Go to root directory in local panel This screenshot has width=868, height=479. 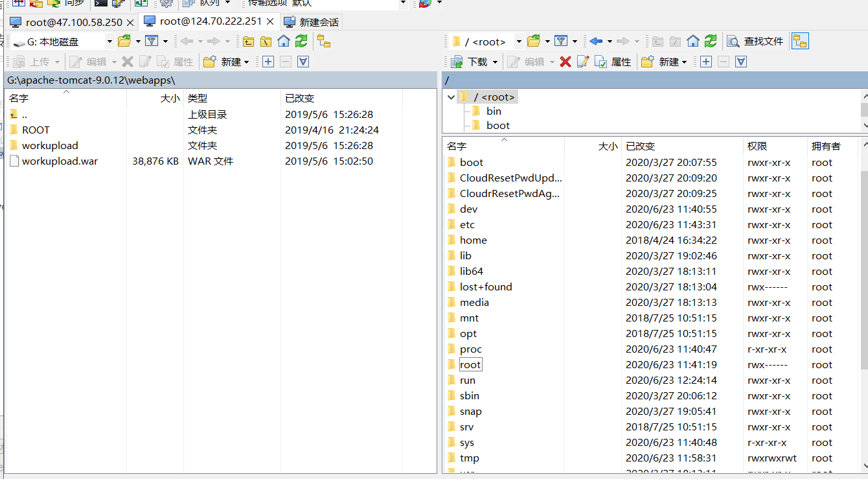[x=266, y=41]
